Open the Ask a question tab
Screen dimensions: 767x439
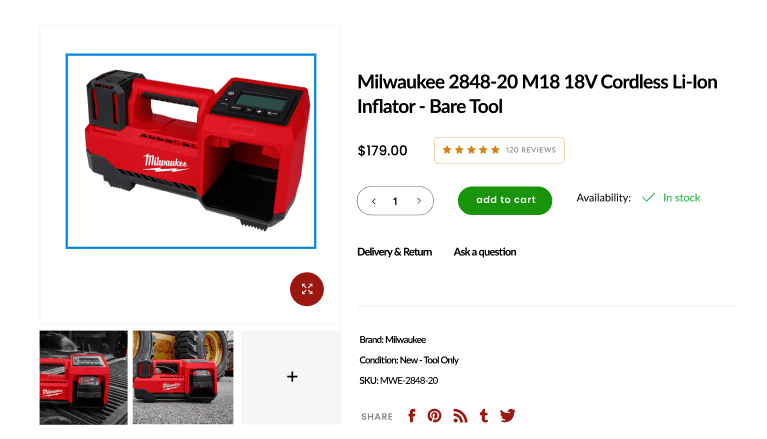click(x=485, y=252)
